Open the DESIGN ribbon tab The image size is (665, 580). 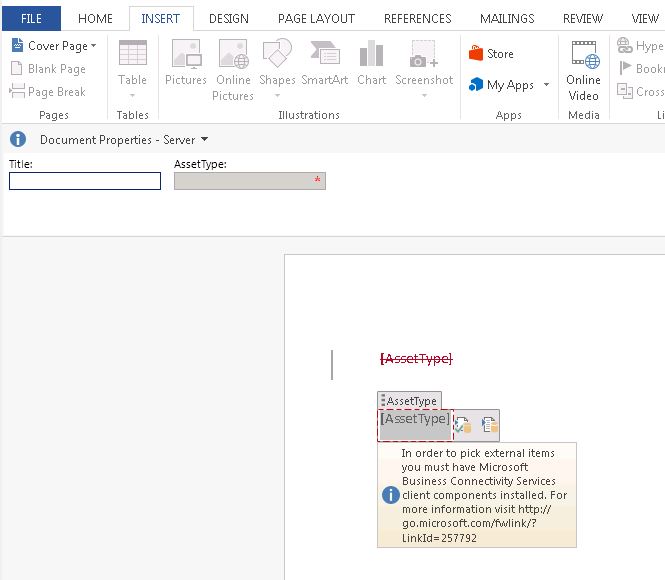coord(229,19)
